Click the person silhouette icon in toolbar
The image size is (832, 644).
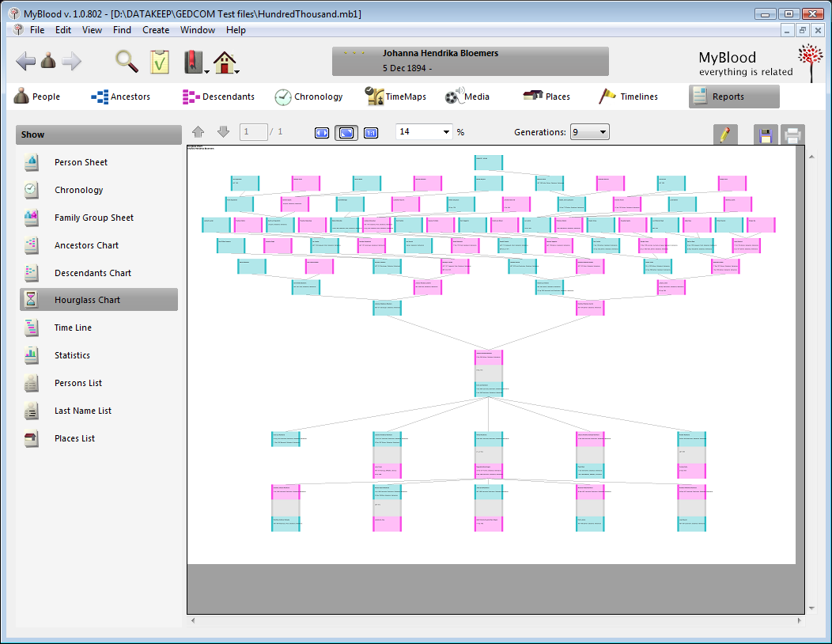click(48, 61)
